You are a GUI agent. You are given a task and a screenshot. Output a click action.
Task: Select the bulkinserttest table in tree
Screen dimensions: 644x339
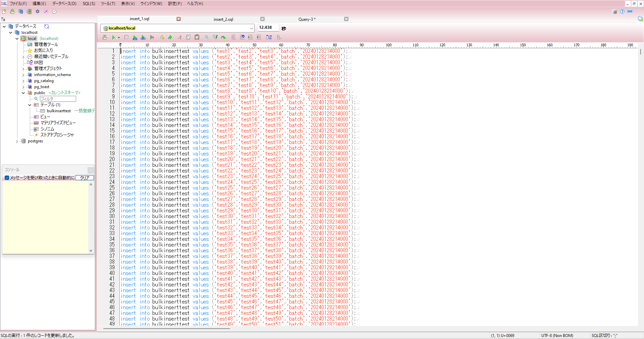59,111
